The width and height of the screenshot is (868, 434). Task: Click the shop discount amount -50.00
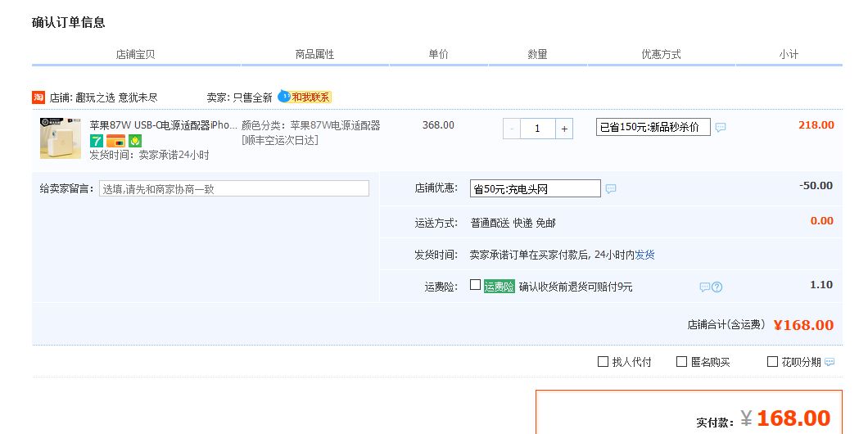pyautogui.click(x=816, y=185)
